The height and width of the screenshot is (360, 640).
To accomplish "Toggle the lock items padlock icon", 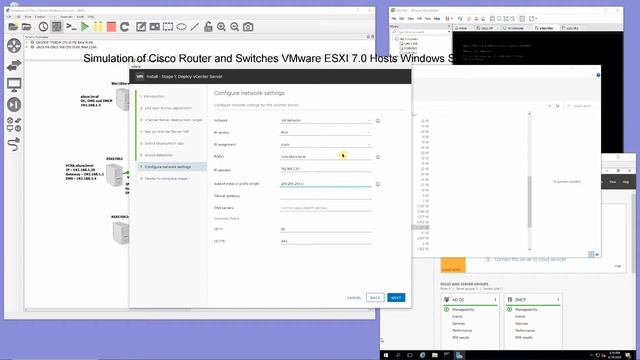I will (x=208, y=27).
